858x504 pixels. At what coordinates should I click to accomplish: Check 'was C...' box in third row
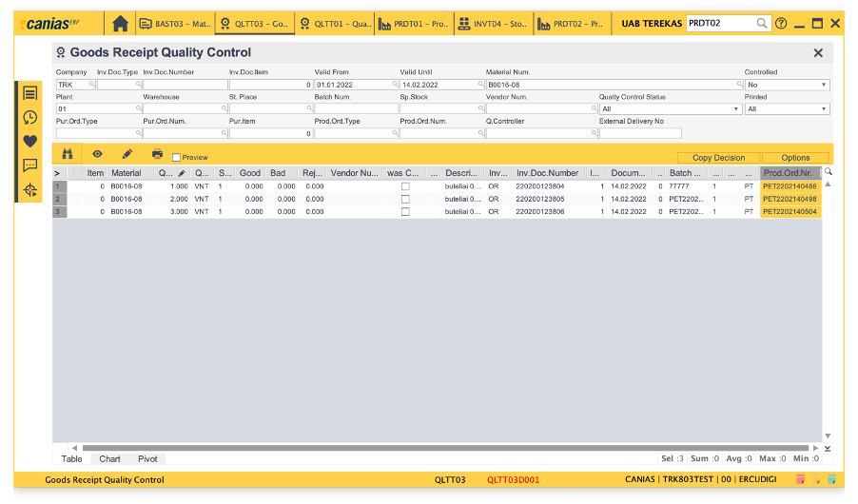point(405,212)
